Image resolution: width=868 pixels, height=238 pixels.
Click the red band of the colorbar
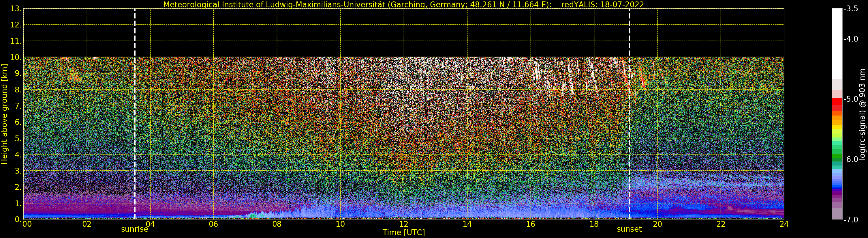pos(837,102)
